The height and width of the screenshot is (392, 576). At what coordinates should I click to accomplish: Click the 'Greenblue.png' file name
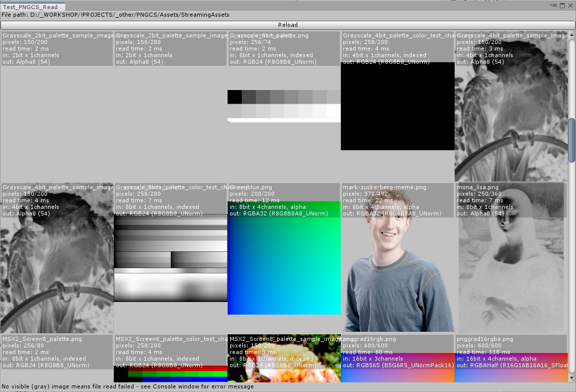point(250,187)
